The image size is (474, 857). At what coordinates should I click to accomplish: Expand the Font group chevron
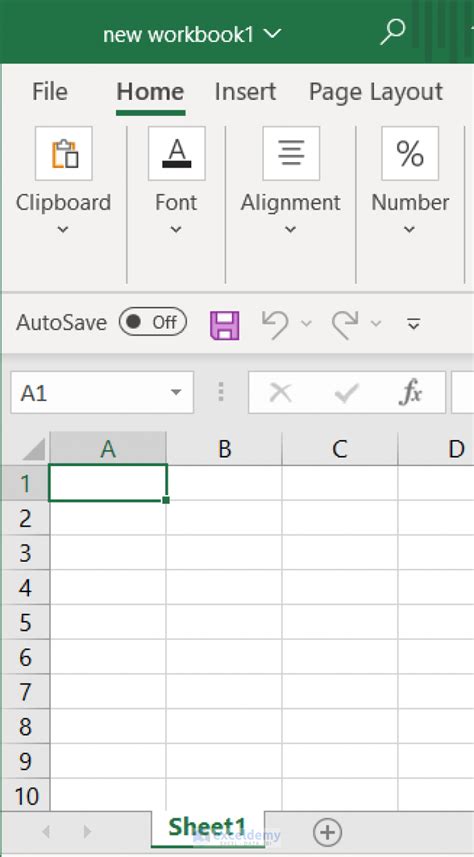pyautogui.click(x=176, y=230)
